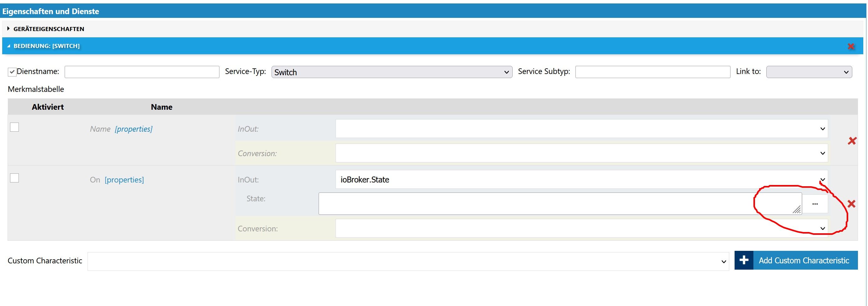The width and height of the screenshot is (868, 306).
Task: Click the Service Subtyp input field
Action: coord(652,72)
